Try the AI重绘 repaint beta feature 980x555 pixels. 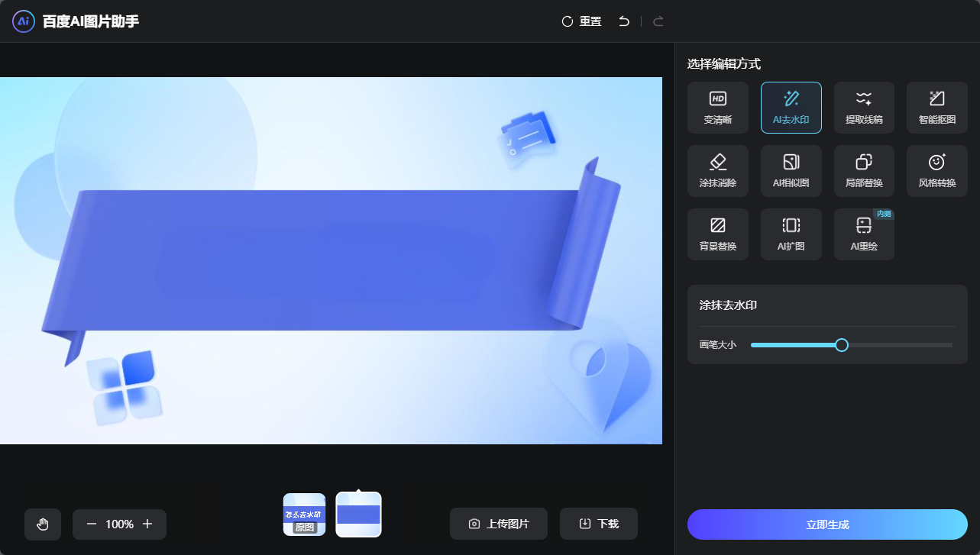(x=863, y=234)
